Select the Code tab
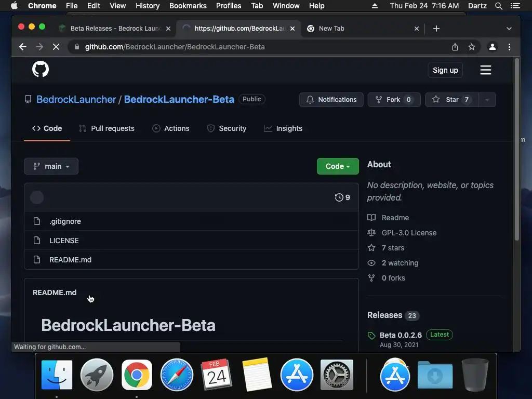Image resolution: width=532 pixels, height=399 pixels. coord(47,129)
